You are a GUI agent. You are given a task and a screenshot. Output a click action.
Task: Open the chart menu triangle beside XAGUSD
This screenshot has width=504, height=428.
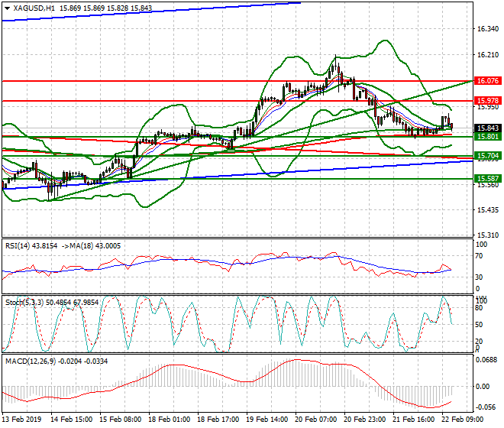tap(8, 8)
